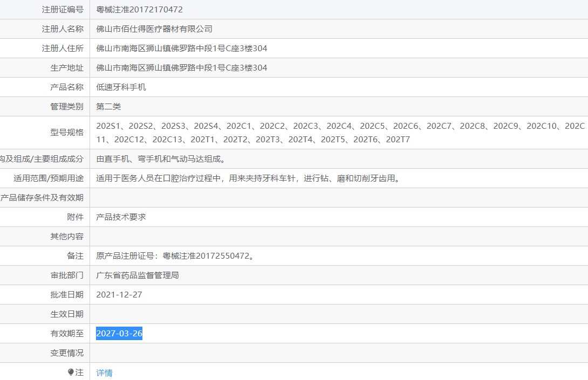
Task: Click the 备注 label
Action: (x=75, y=256)
